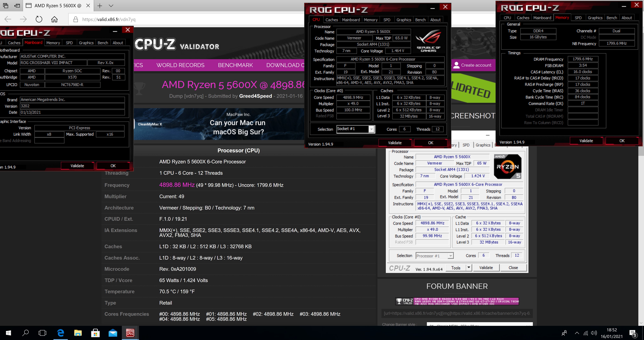
Task: Open the Windows Start menu
Action: pos(8,333)
